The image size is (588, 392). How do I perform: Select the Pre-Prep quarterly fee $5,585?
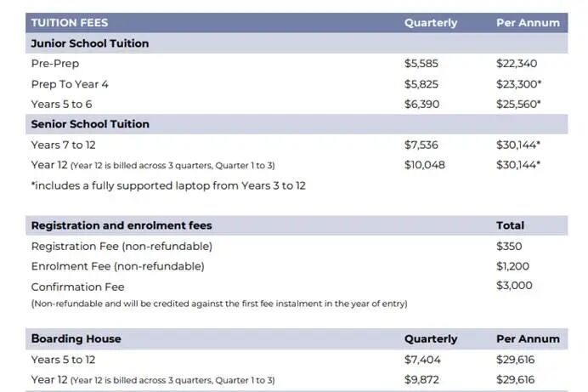[x=421, y=64]
